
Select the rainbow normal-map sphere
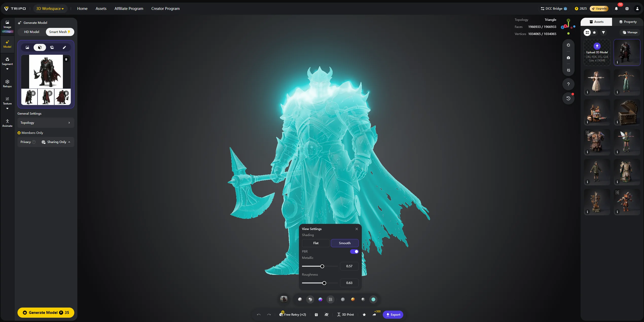click(320, 299)
